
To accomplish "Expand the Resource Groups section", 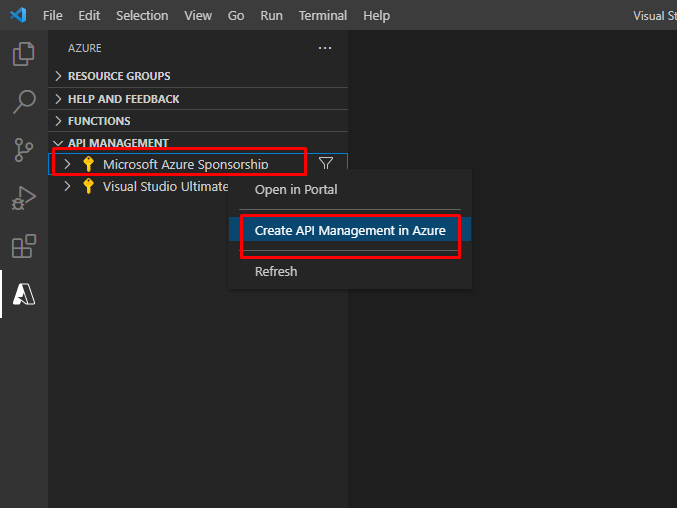I will (118, 76).
